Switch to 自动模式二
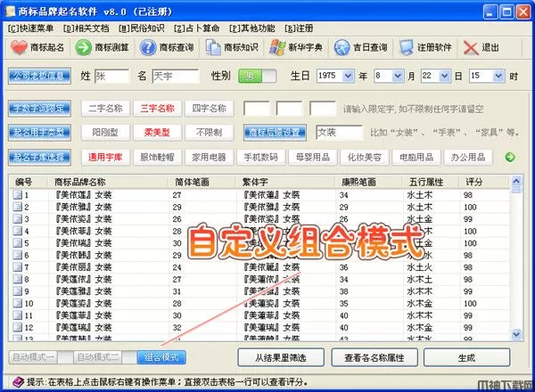The height and width of the screenshot is (392, 535). coord(97,357)
